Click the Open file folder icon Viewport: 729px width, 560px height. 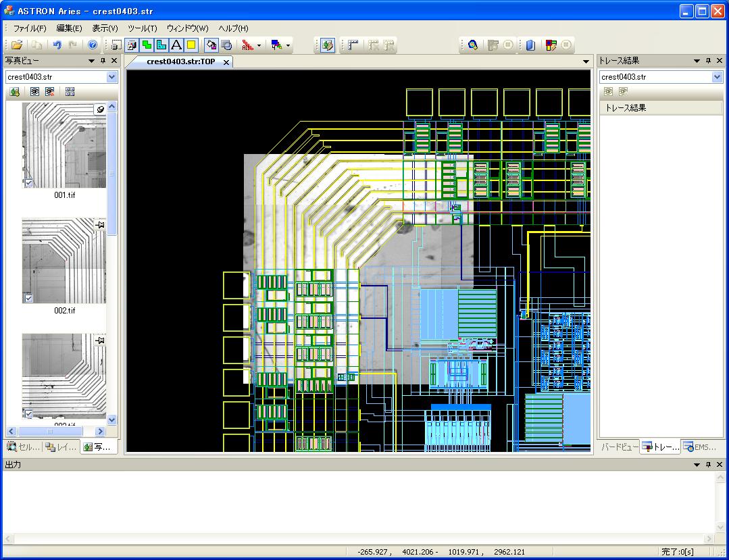[x=17, y=45]
